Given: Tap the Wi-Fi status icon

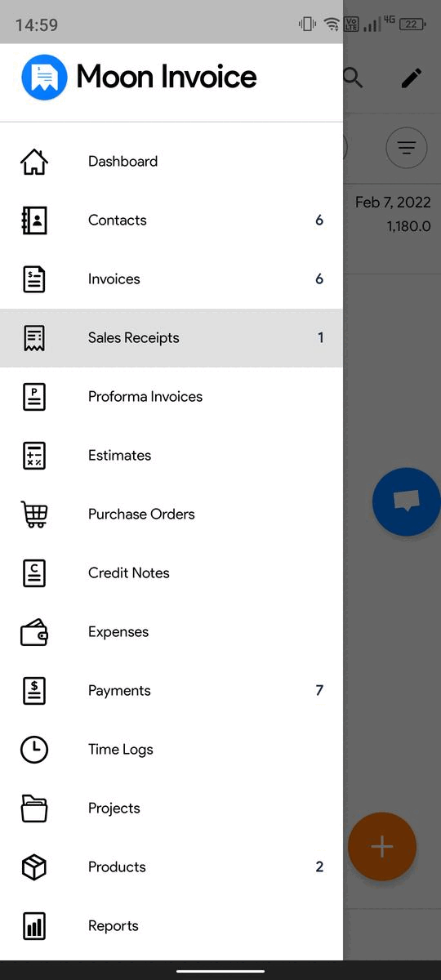Looking at the screenshot, I should [x=332, y=24].
